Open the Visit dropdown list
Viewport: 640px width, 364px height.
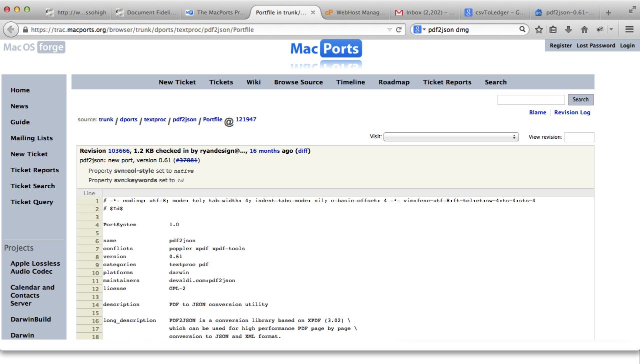click(451, 137)
